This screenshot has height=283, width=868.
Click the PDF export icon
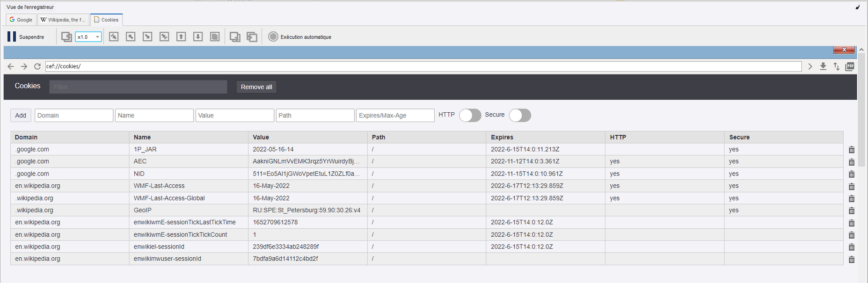(850, 66)
